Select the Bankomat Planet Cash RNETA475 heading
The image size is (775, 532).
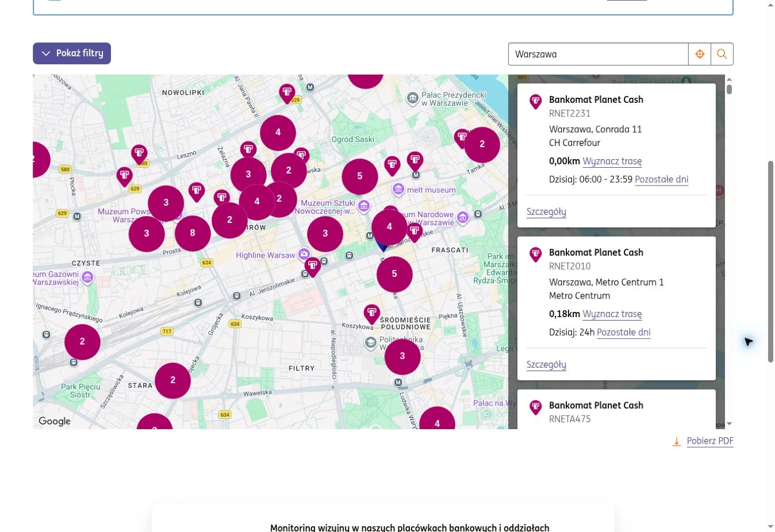[596, 406]
